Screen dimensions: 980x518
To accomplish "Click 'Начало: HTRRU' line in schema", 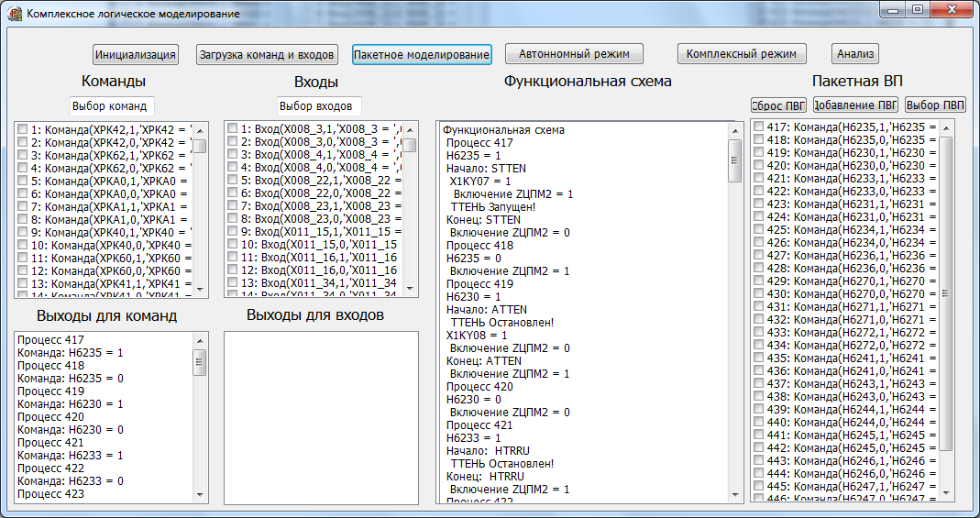I will pos(488,451).
